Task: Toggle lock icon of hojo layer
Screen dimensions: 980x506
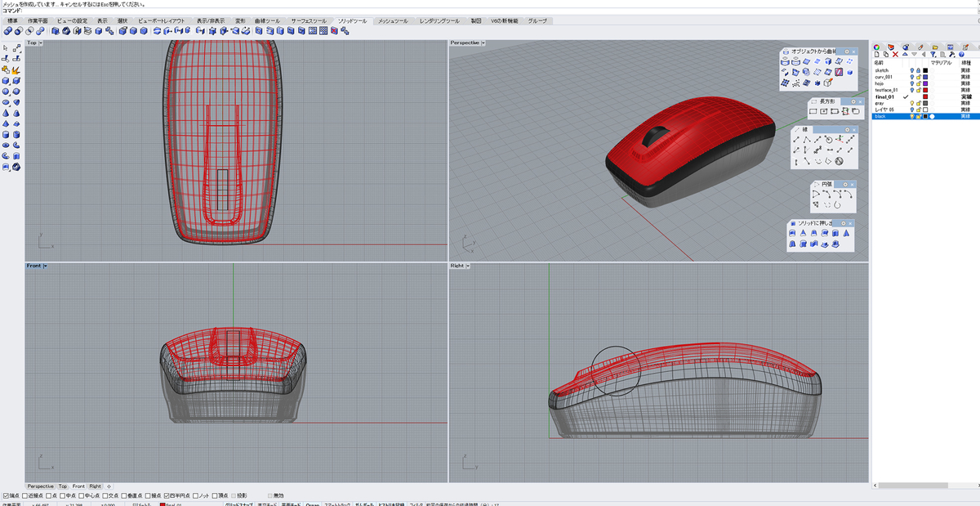Action: point(919,83)
